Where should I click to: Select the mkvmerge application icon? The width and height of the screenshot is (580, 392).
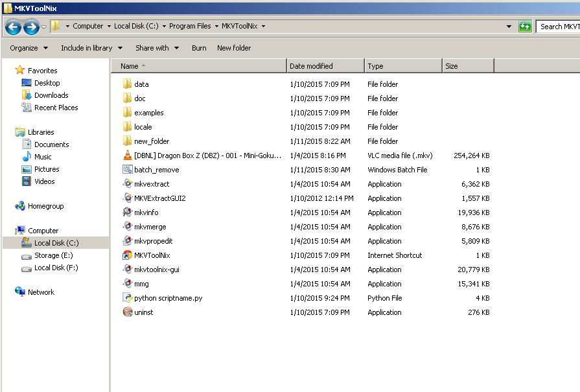(x=127, y=226)
